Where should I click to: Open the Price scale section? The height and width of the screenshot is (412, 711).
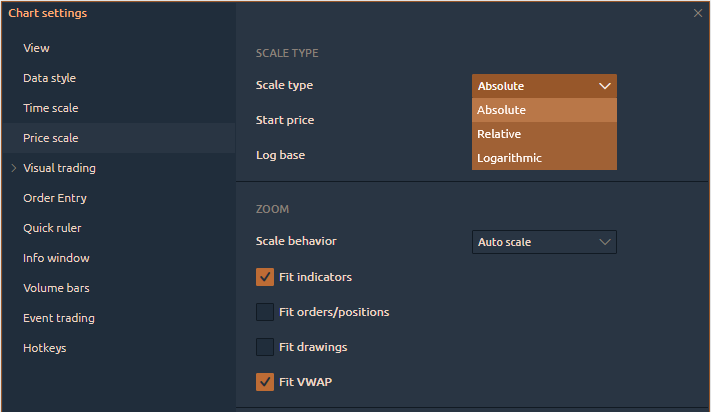50,138
